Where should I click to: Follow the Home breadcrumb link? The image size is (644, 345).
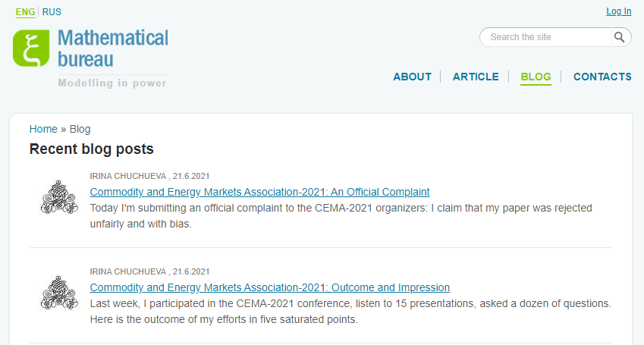[43, 129]
